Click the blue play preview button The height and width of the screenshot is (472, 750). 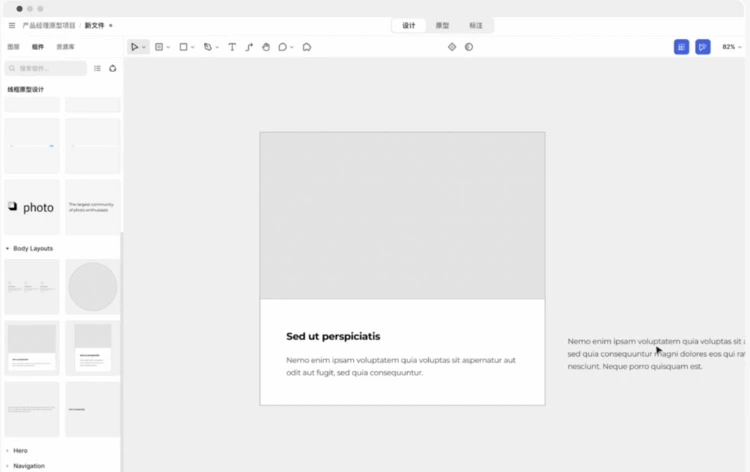click(x=703, y=47)
